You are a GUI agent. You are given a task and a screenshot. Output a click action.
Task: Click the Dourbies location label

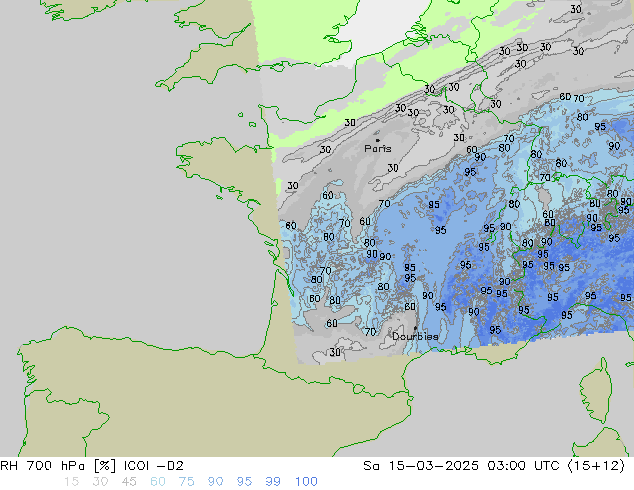[x=415, y=336]
